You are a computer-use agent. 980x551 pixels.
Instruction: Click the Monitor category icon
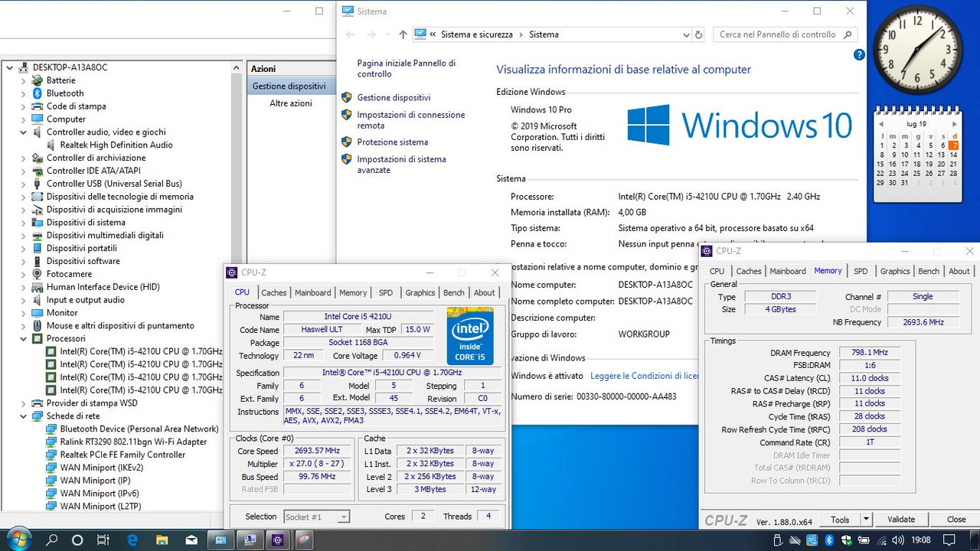pos(37,313)
